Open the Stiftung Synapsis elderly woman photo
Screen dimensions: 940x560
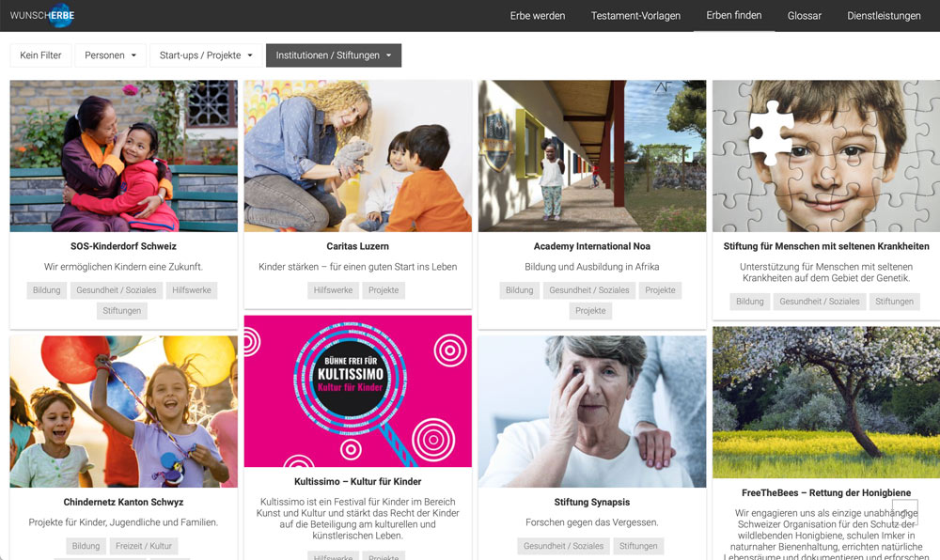click(x=592, y=412)
